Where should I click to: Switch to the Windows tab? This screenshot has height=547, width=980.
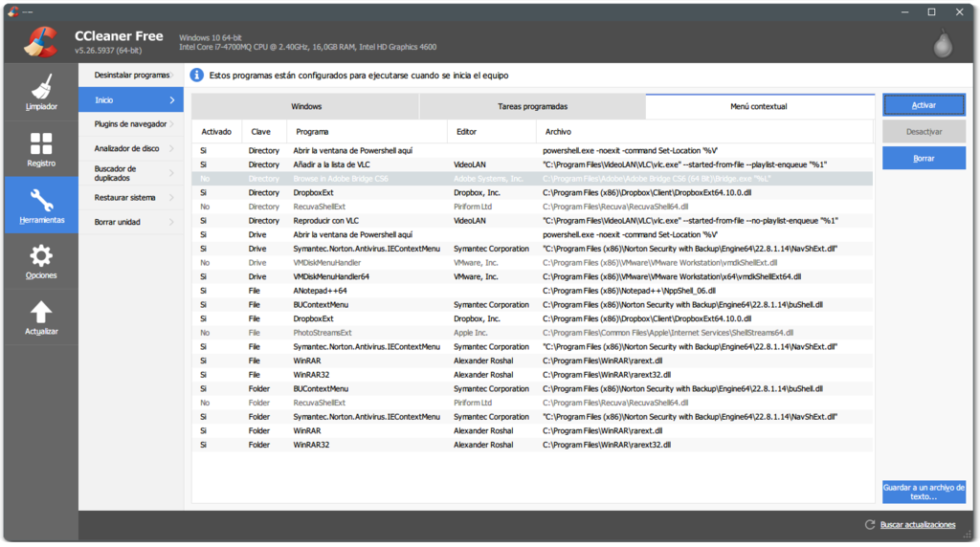(x=305, y=106)
